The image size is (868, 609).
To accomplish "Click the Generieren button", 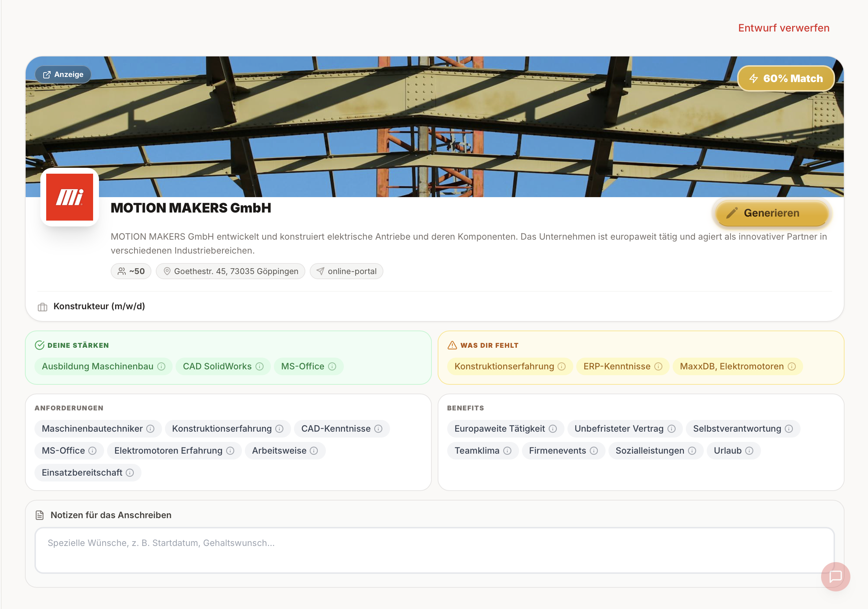I will (772, 213).
